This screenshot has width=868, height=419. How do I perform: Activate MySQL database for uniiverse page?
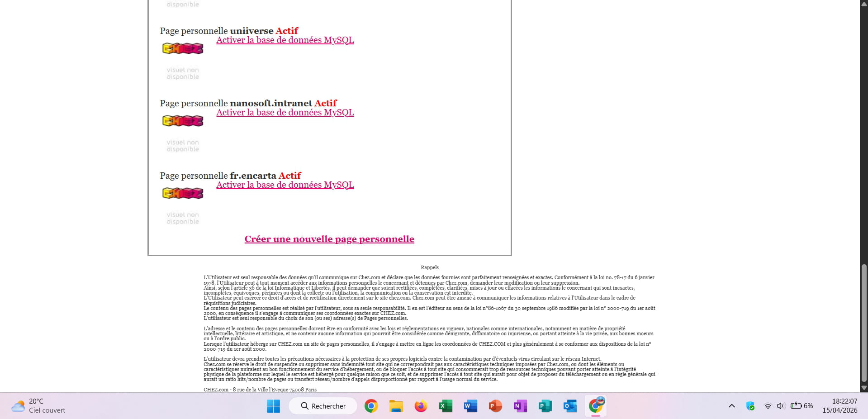click(x=285, y=40)
